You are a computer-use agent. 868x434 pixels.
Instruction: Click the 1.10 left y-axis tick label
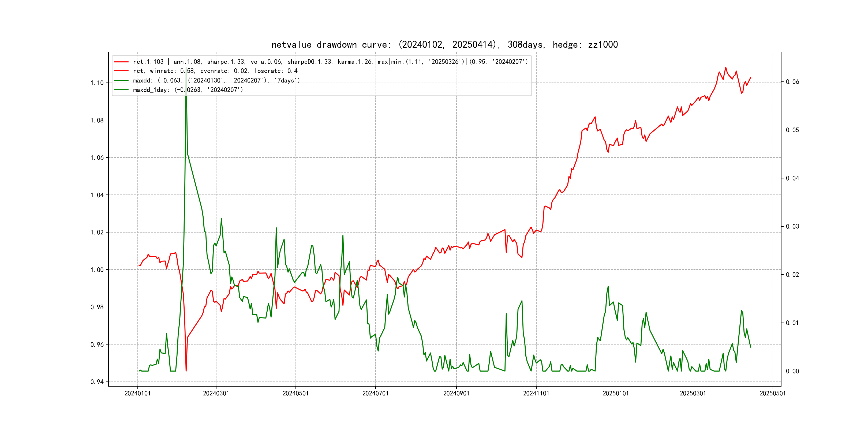pyautogui.click(x=97, y=83)
